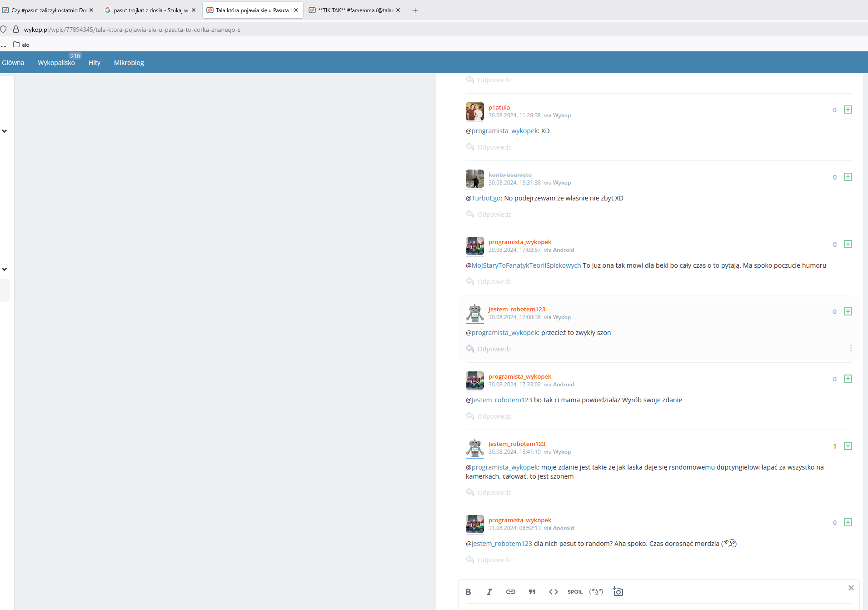This screenshot has width=868, height=610.
Task: Close the '**TIK TAK** #famemma' tab
Action: [x=398, y=10]
